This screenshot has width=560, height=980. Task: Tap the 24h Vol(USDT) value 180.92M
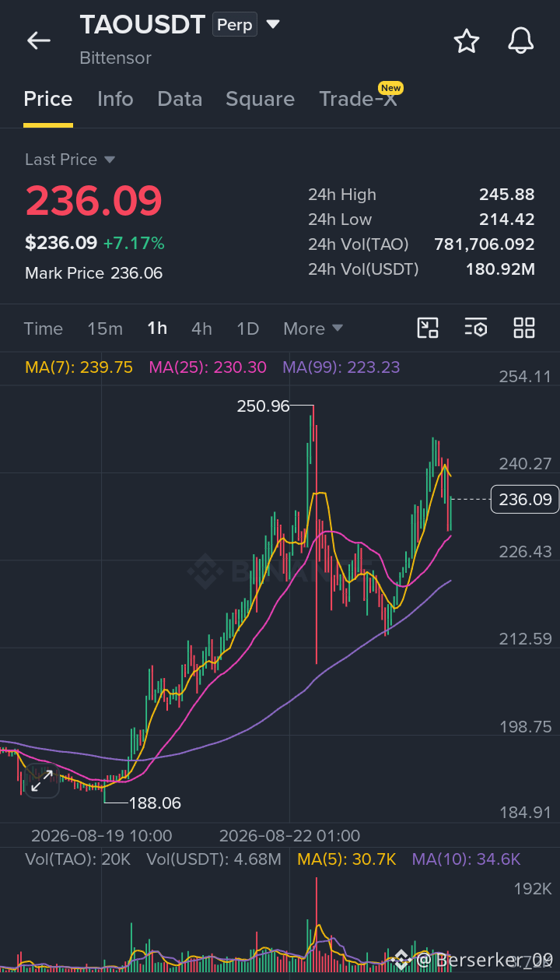click(x=500, y=269)
